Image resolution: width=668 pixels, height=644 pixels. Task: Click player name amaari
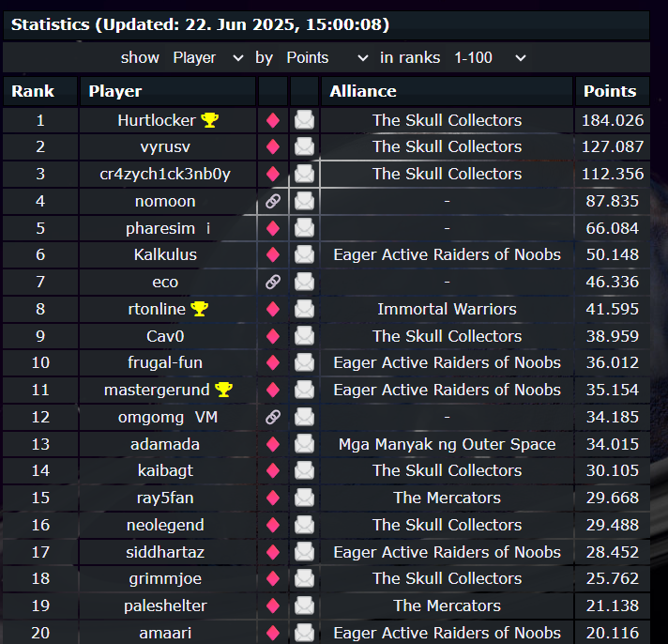[x=165, y=633]
